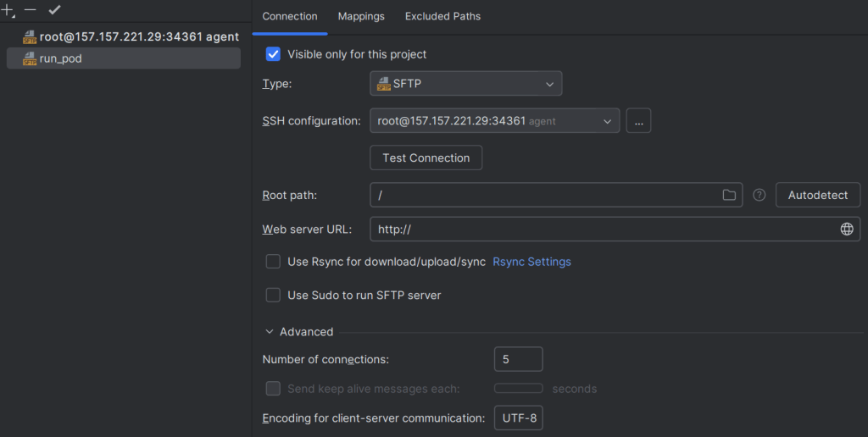Viewport: 868px width, 437px height.
Task: Collapse the Advanced section
Action: (270, 332)
